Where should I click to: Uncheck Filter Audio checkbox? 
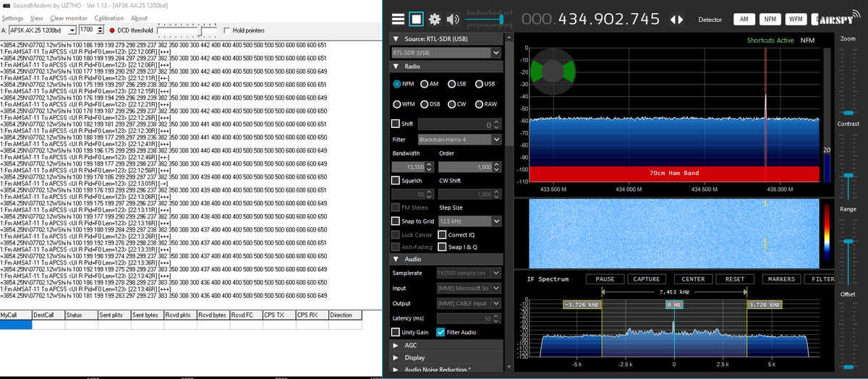[441, 332]
